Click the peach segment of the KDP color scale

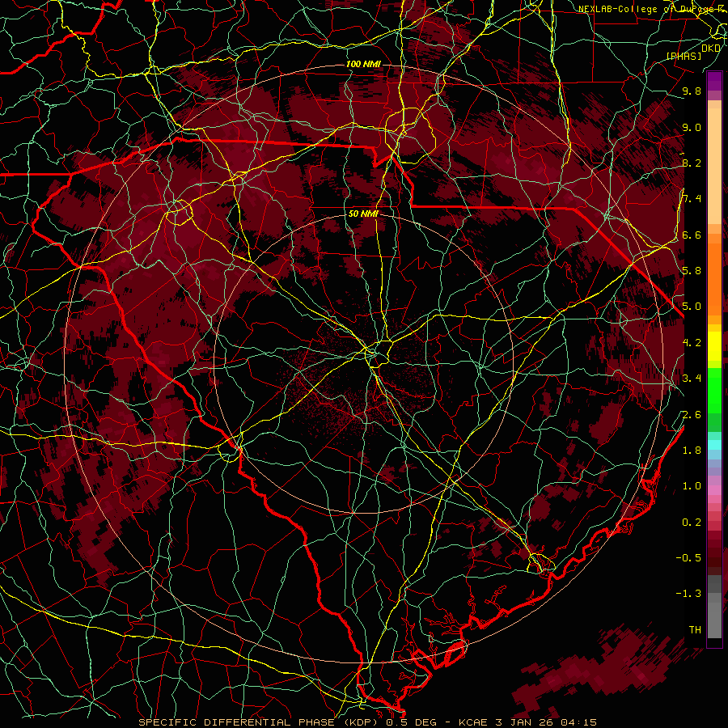click(714, 166)
